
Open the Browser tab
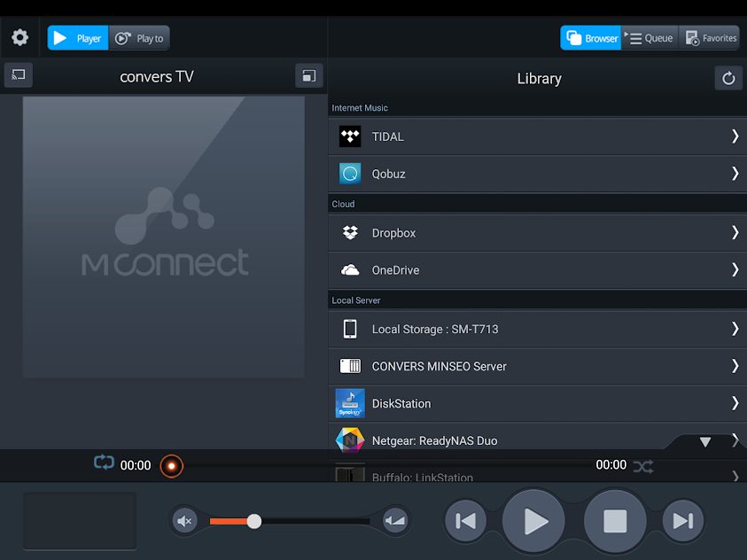pos(591,37)
